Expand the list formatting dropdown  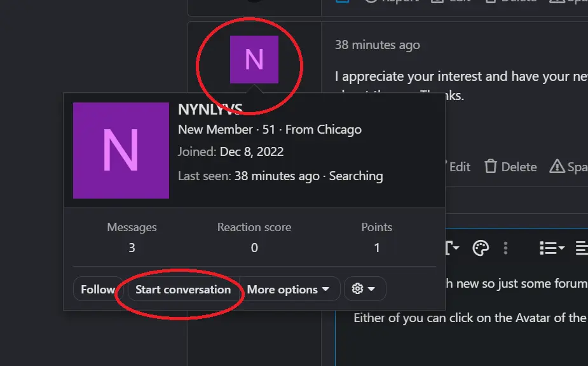click(x=552, y=248)
